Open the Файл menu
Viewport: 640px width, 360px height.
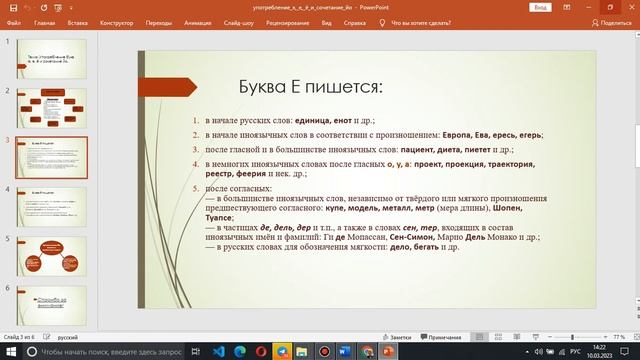14,23
